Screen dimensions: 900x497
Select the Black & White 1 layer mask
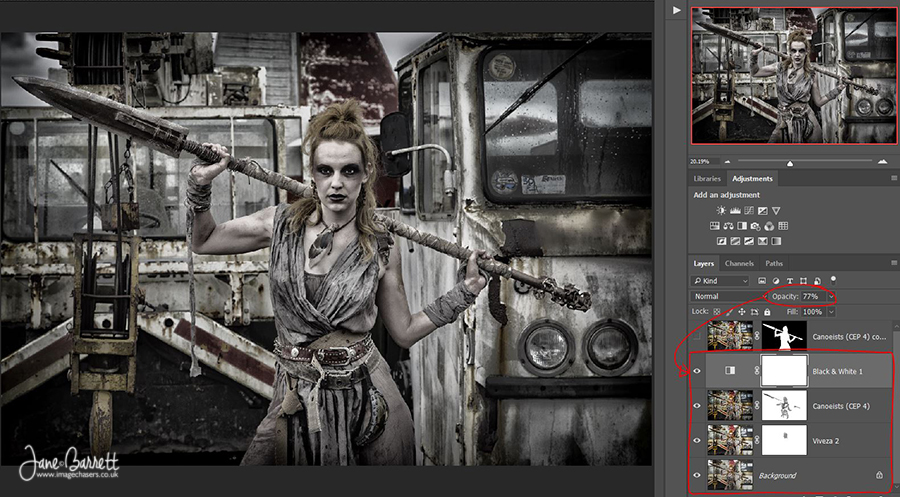784,371
